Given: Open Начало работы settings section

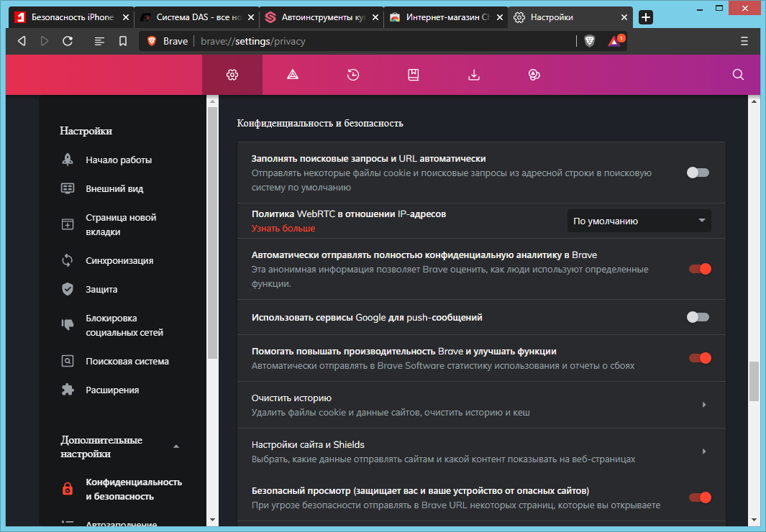Looking at the screenshot, I should (x=119, y=160).
